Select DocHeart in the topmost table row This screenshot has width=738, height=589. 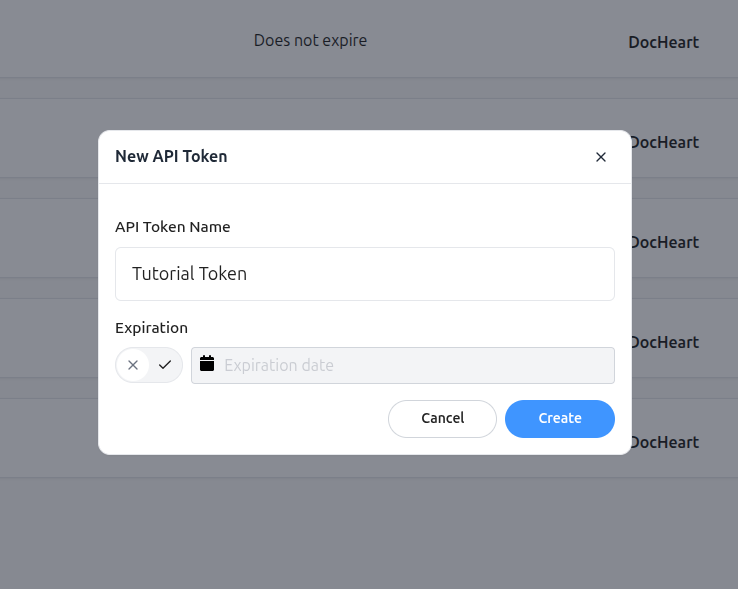click(663, 42)
